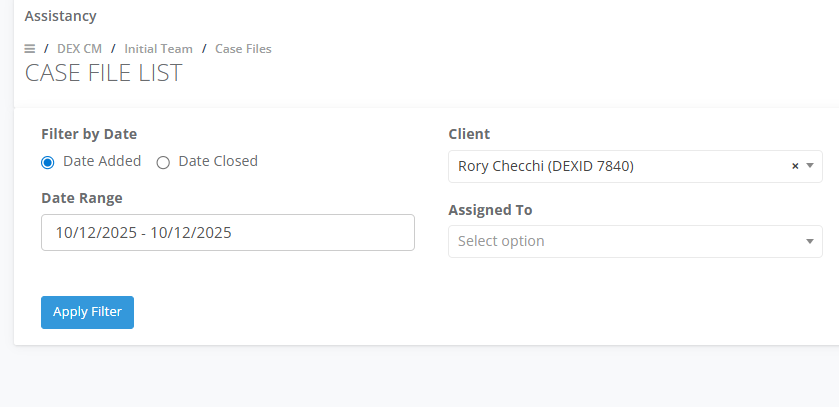Viewport: 839px width, 407px height.
Task: Click the Date Range label
Action: (82, 198)
